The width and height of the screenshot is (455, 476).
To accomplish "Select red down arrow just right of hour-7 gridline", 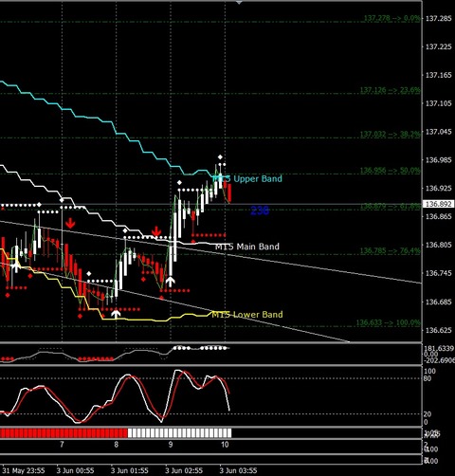I will (x=70, y=223).
